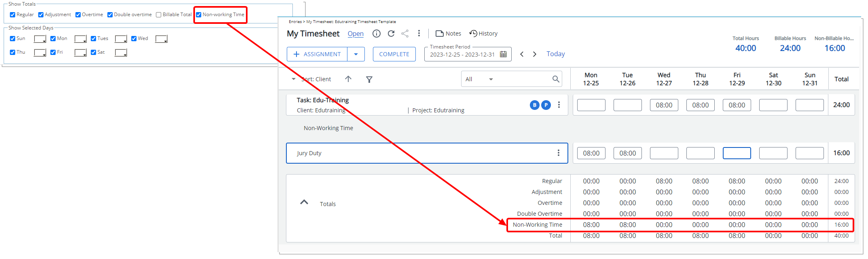The width and height of the screenshot is (868, 259).
Task: Click the Today link
Action: click(555, 54)
